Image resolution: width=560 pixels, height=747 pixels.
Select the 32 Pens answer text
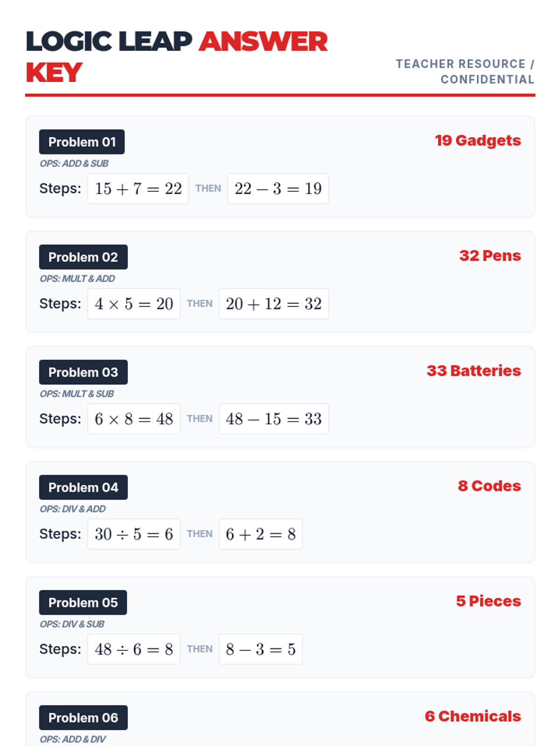490,256
